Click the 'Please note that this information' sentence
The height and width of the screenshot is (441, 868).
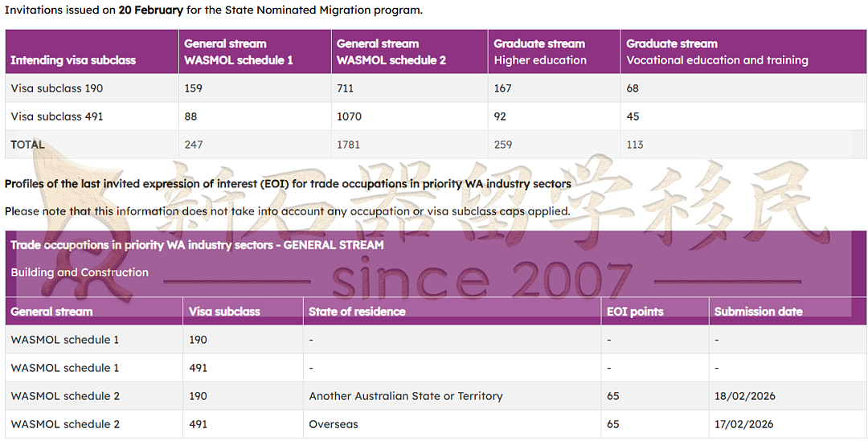coord(287,210)
